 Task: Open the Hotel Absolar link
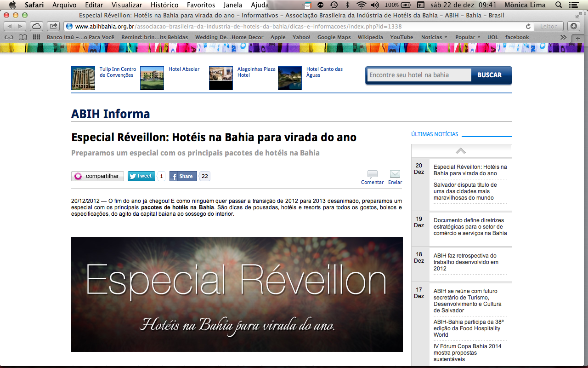click(x=184, y=69)
